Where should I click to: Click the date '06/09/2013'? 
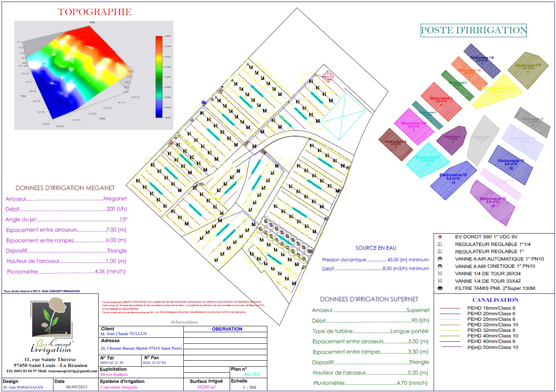click(x=77, y=387)
